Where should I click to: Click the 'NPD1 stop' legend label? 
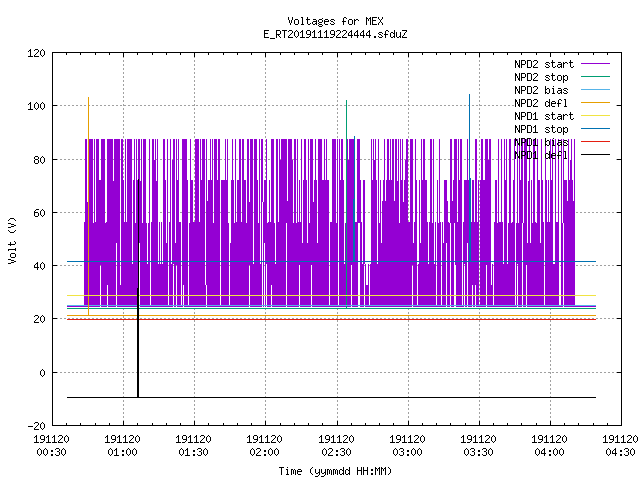[541, 129]
